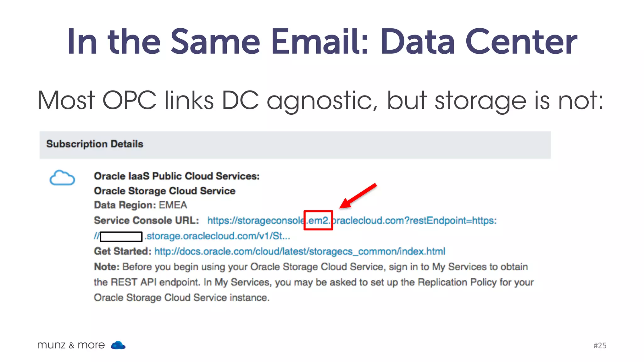
Task: Click the munz & more cloud logo
Action: point(118,345)
